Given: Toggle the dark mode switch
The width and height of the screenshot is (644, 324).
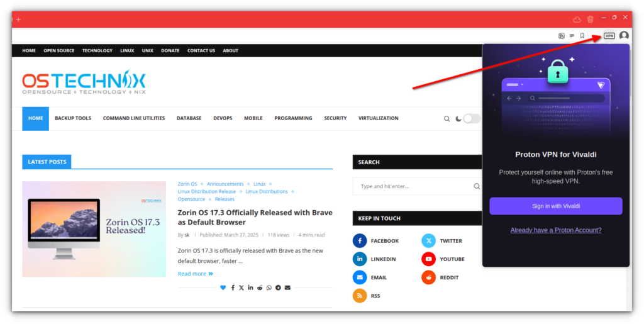Looking at the screenshot, I should 472,119.
